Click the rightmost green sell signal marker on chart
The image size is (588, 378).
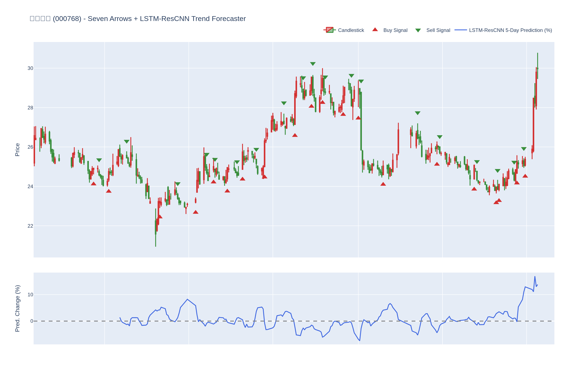pyautogui.click(x=524, y=149)
